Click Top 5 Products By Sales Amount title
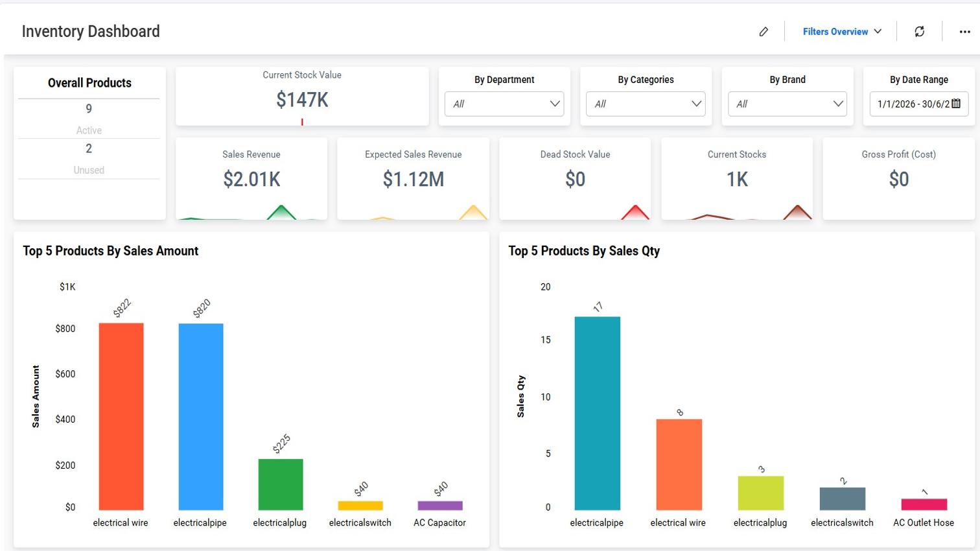The height and width of the screenshot is (551, 980). tap(111, 251)
